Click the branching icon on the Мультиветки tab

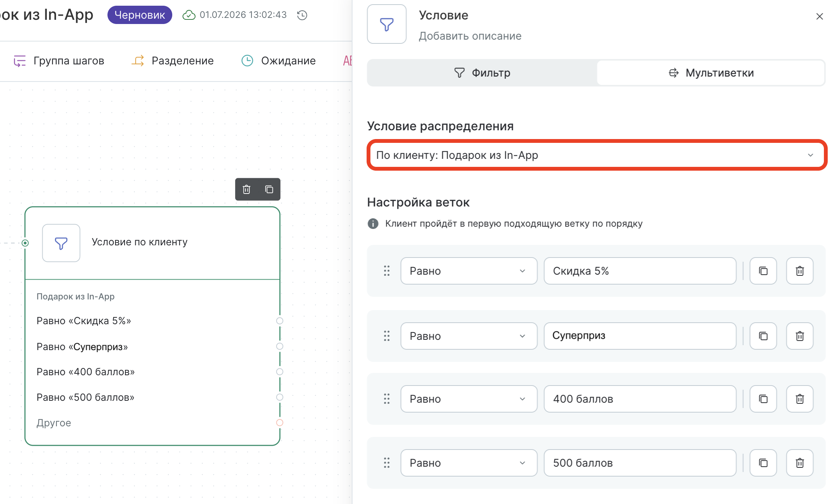click(674, 73)
